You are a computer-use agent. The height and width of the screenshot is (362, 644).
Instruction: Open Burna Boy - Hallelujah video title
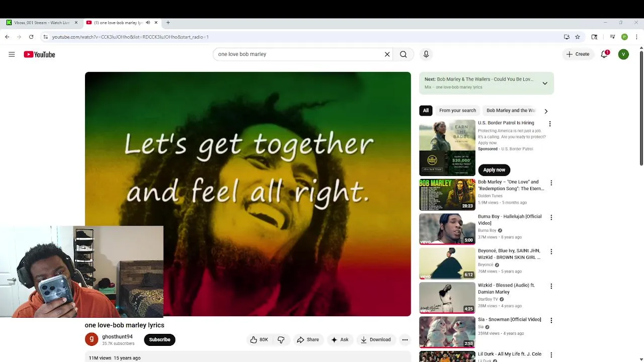click(x=510, y=220)
